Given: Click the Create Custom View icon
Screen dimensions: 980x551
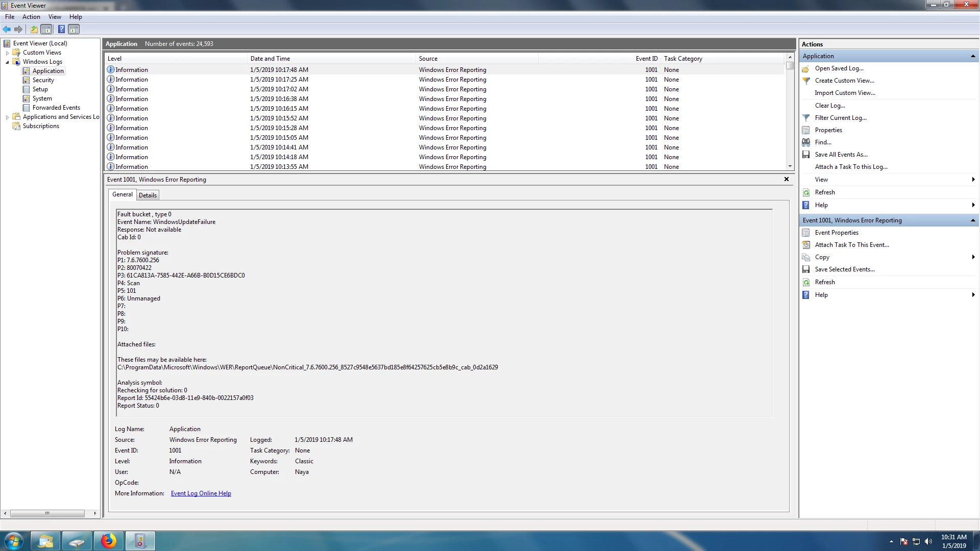Looking at the screenshot, I should click(806, 81).
